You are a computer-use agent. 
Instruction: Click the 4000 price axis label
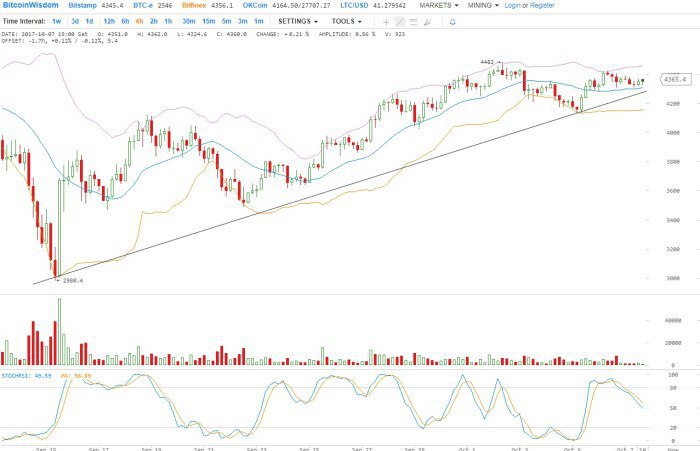click(x=673, y=133)
